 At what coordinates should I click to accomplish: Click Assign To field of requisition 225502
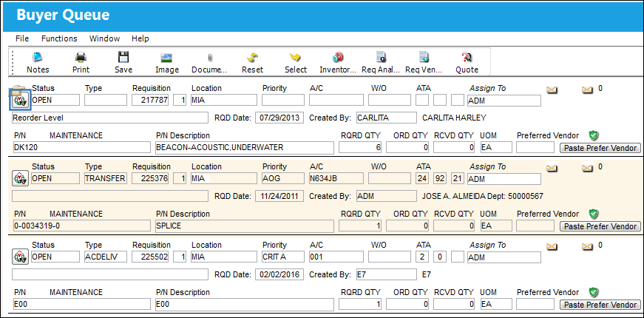[504, 257]
